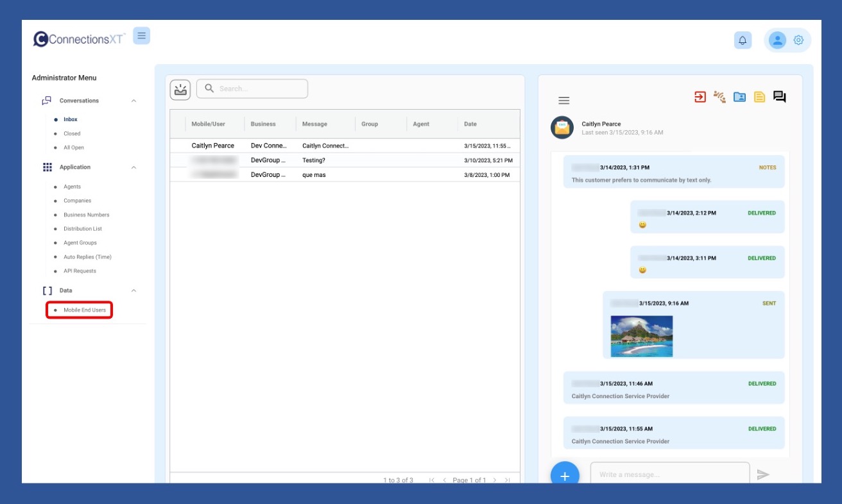Click the black chat bubbles icon

click(x=779, y=97)
